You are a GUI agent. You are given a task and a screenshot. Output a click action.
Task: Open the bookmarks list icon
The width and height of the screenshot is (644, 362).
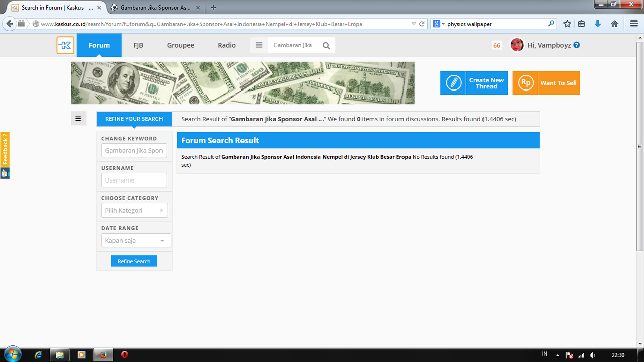[x=582, y=24]
